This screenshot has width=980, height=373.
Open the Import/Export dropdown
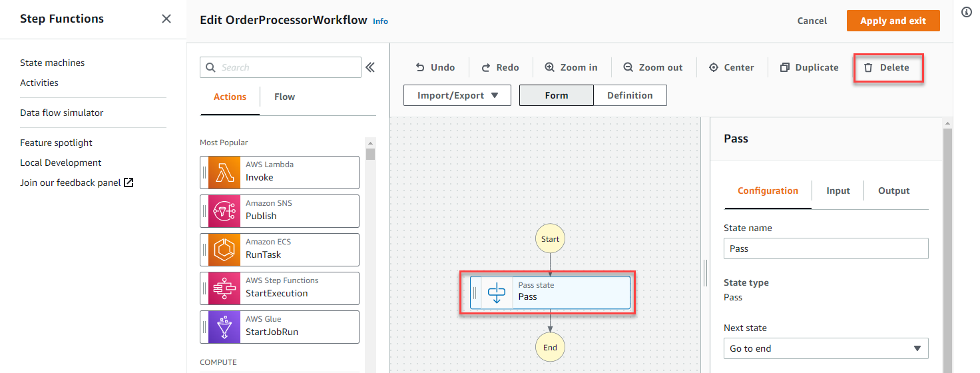pyautogui.click(x=457, y=95)
